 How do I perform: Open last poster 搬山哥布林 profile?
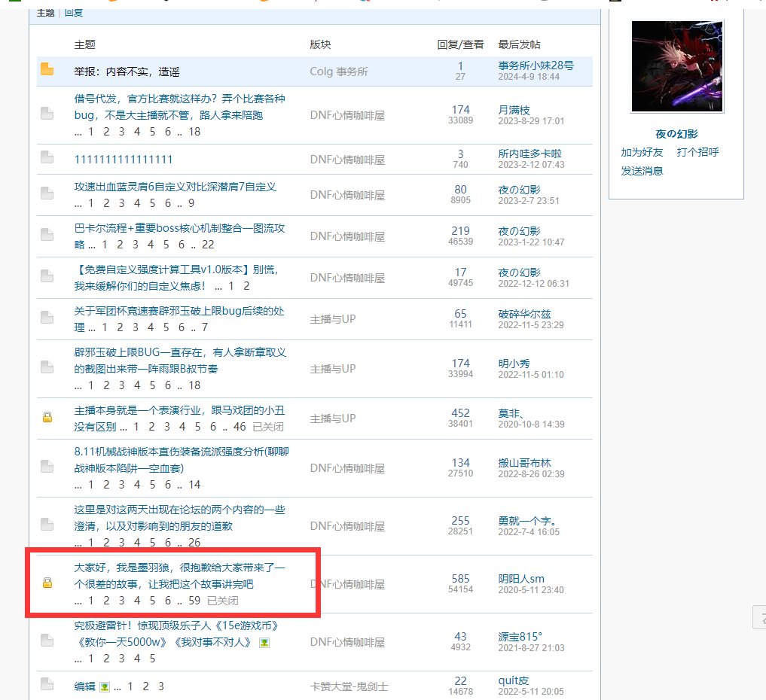click(524, 463)
